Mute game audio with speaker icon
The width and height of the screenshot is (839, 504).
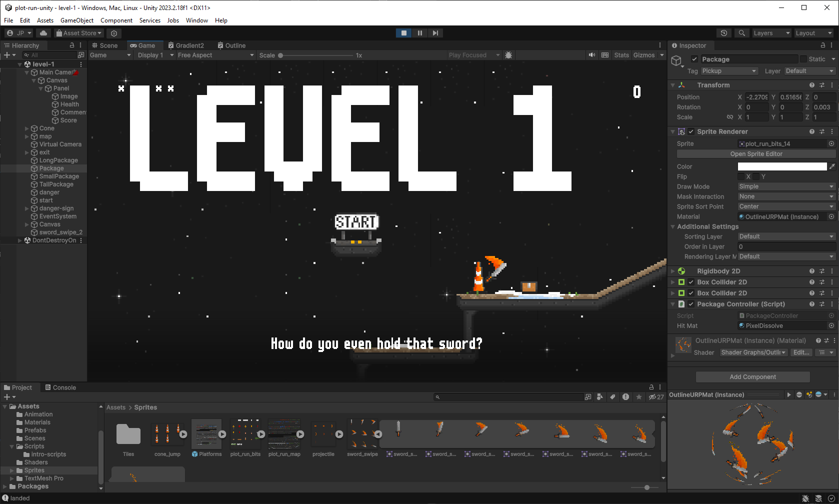click(592, 55)
